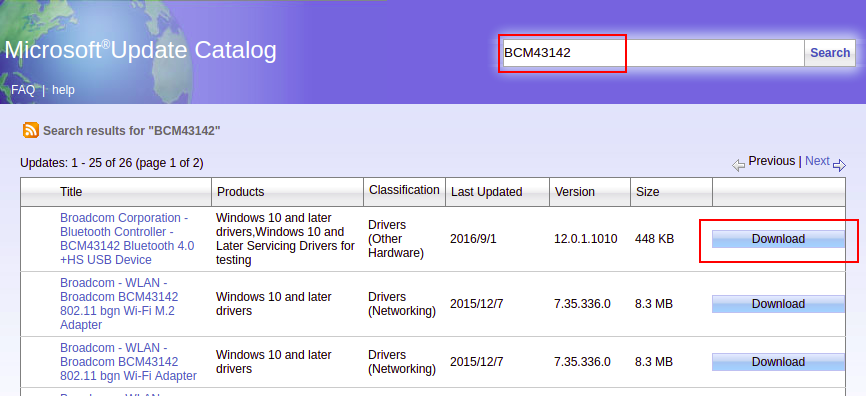Select the 448 KB size cell
This screenshot has width=866, height=396.
point(654,239)
